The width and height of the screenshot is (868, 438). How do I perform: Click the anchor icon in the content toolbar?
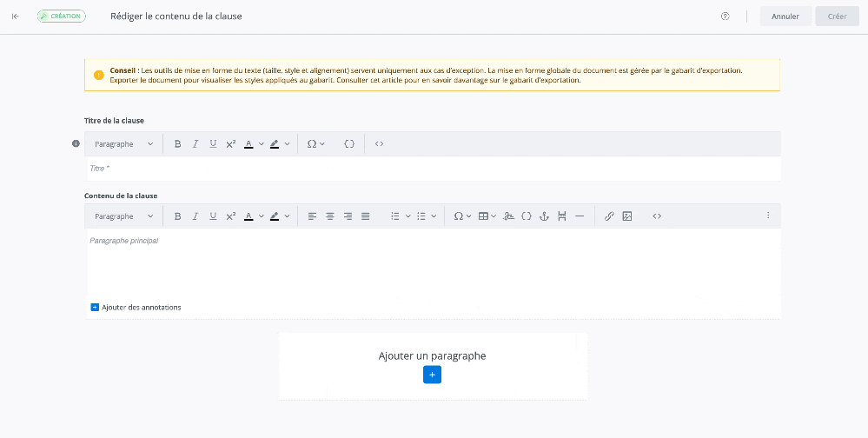tap(544, 216)
